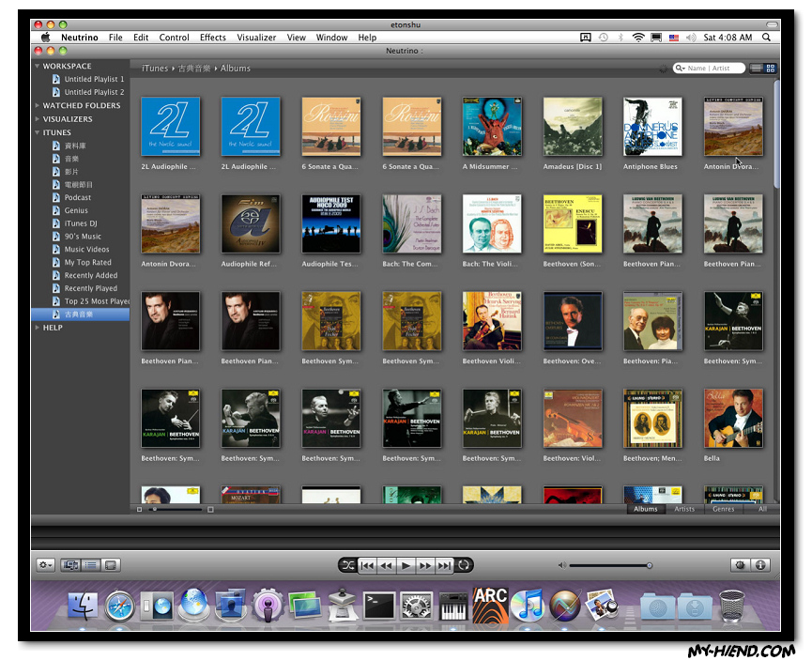Select the Amadeus [Disc 1] album

[573, 127]
